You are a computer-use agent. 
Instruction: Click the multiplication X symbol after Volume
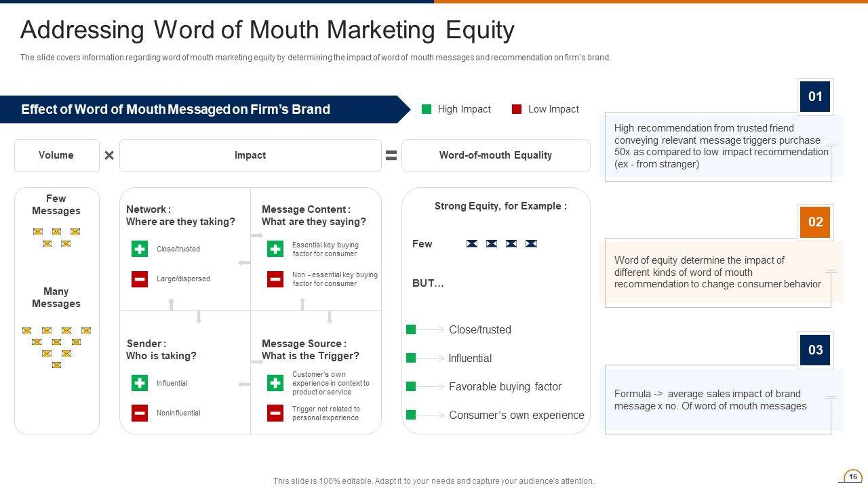click(x=109, y=155)
